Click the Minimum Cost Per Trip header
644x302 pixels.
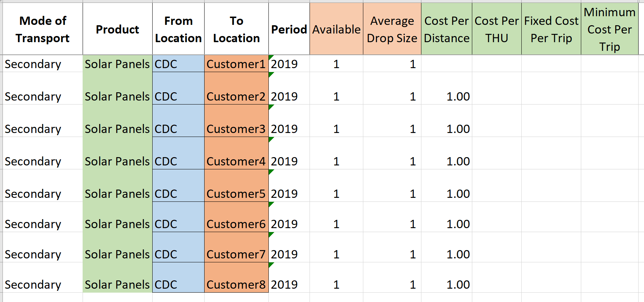(610, 29)
